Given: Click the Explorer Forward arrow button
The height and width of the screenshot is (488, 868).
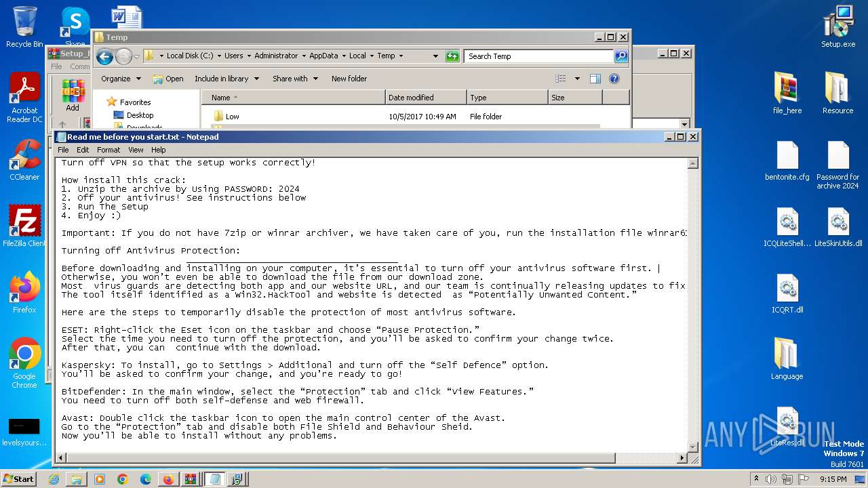Looking at the screenshot, I should [x=123, y=56].
